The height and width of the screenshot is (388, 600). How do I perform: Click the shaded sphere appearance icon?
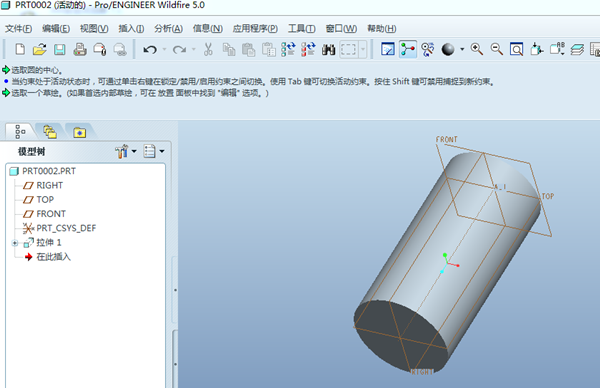448,49
